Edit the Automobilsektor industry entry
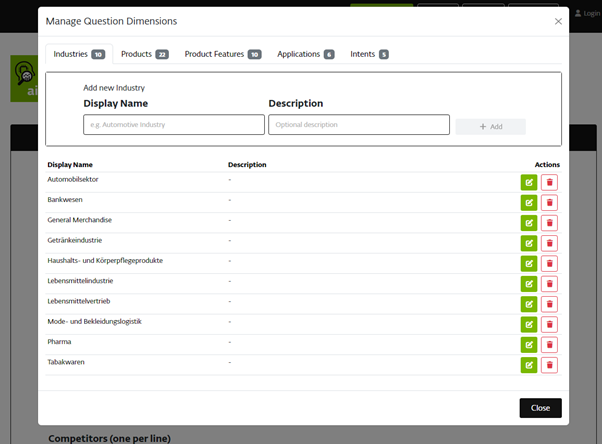The image size is (602, 444). tap(528, 182)
